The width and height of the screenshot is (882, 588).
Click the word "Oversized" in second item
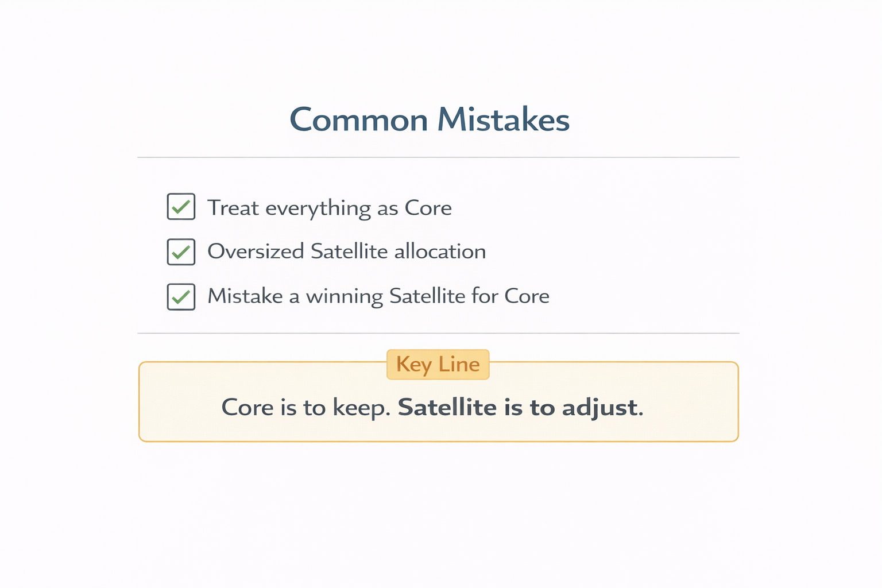(x=256, y=252)
